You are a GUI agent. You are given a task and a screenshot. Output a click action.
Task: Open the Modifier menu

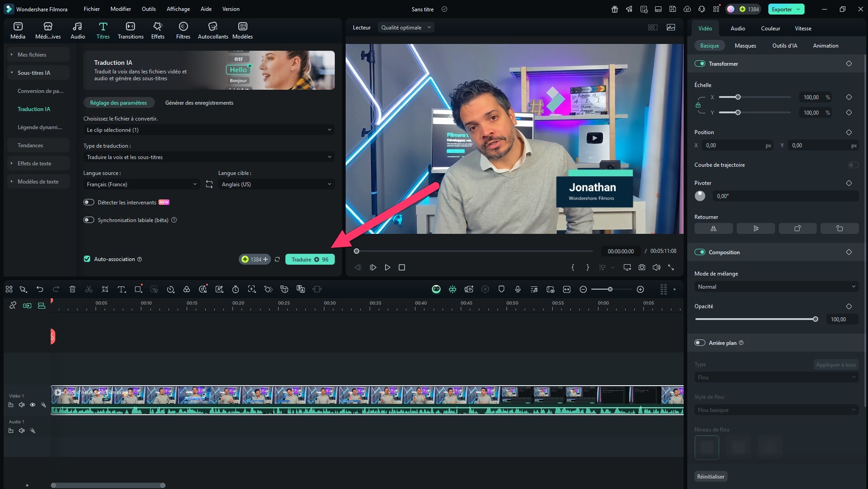point(121,9)
